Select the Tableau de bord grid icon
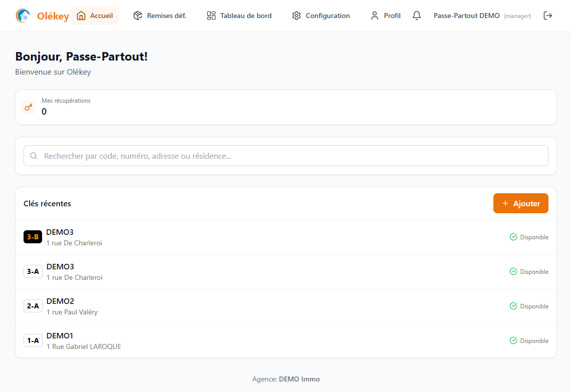The image size is (571, 392). click(210, 16)
